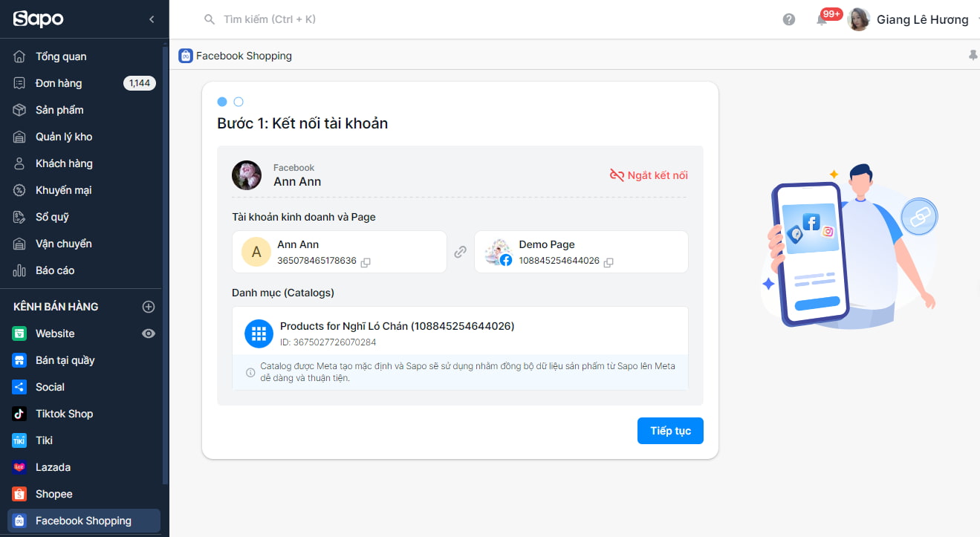This screenshot has height=537, width=980.
Task: Select Báo cáo in the sidebar
Action: pyautogui.click(x=55, y=270)
